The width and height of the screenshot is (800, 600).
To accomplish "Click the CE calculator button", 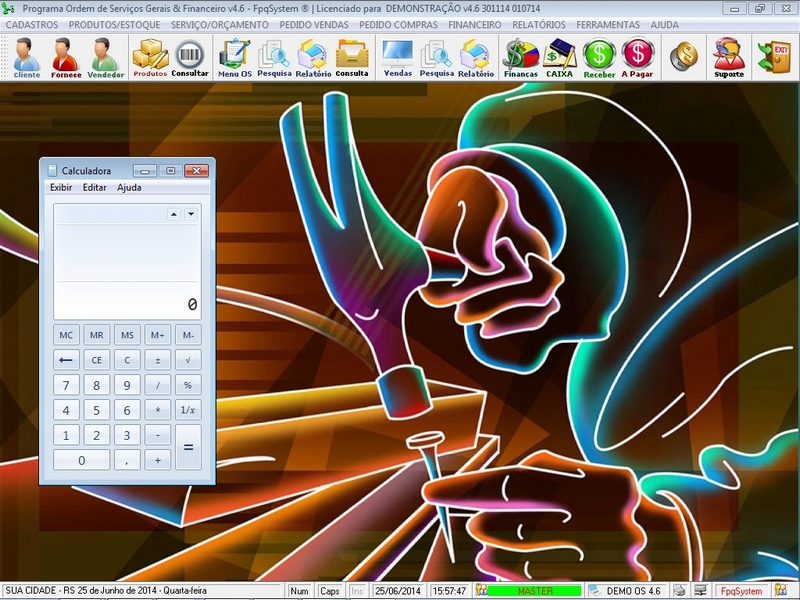I will tap(96, 360).
